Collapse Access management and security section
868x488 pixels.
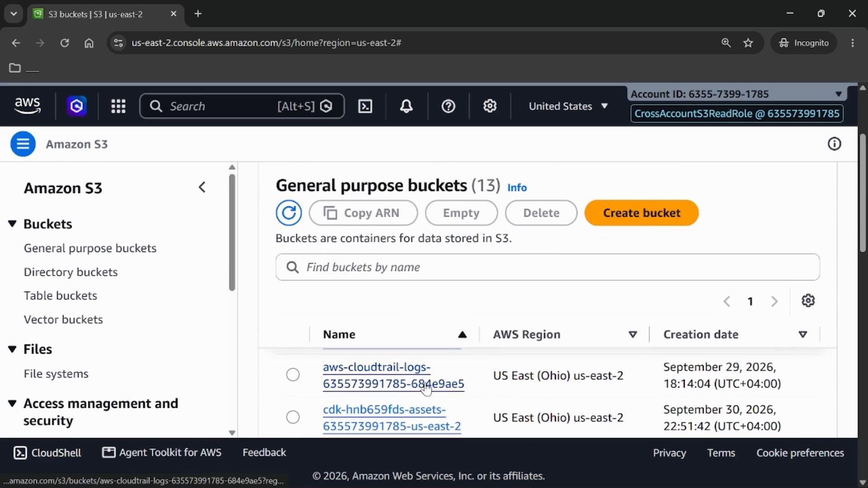coord(13,404)
